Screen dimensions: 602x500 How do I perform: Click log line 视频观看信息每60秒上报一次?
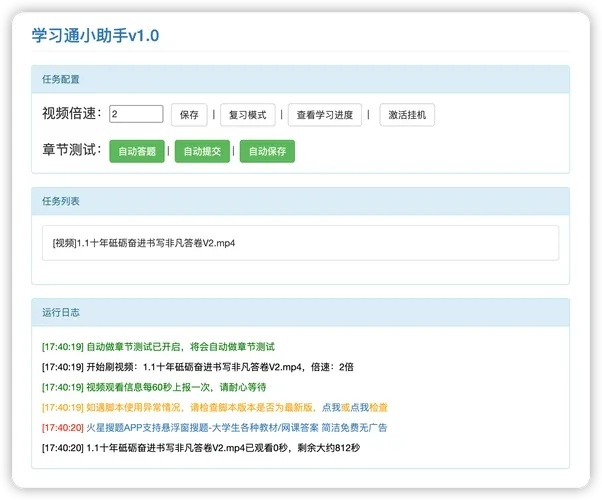154,387
